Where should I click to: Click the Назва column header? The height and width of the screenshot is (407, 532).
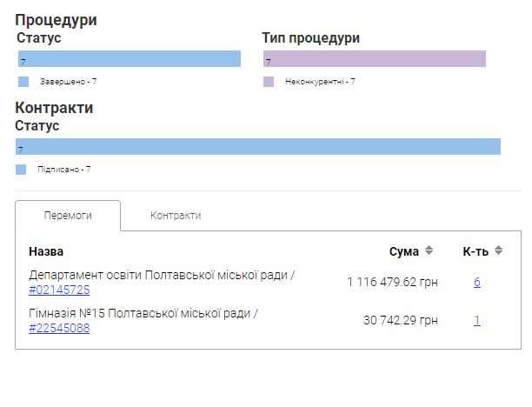pyautogui.click(x=46, y=251)
